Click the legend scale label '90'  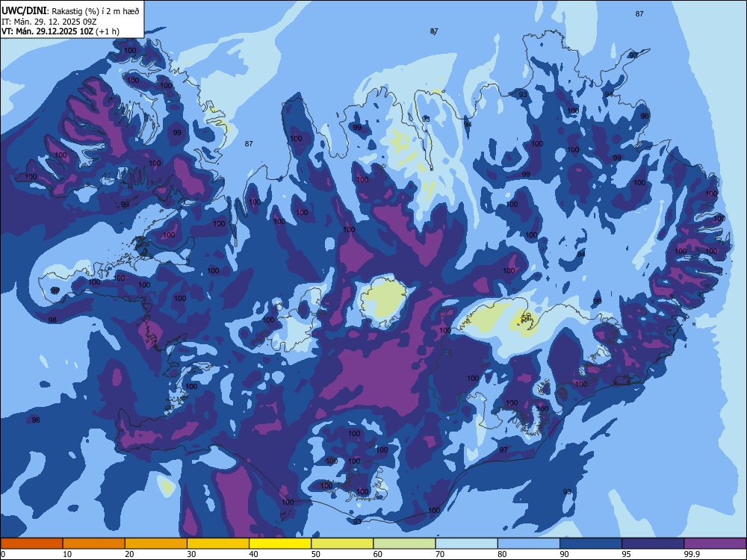click(564, 554)
